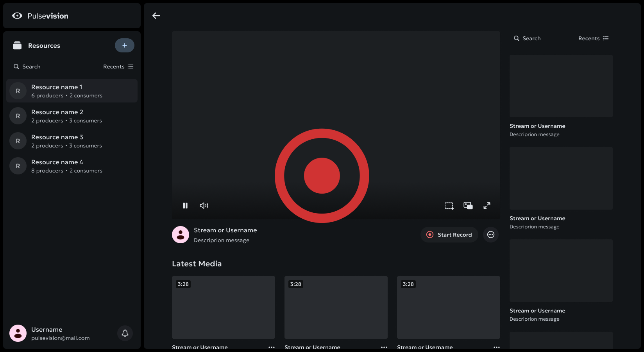Click the back arrow above the player

click(156, 16)
